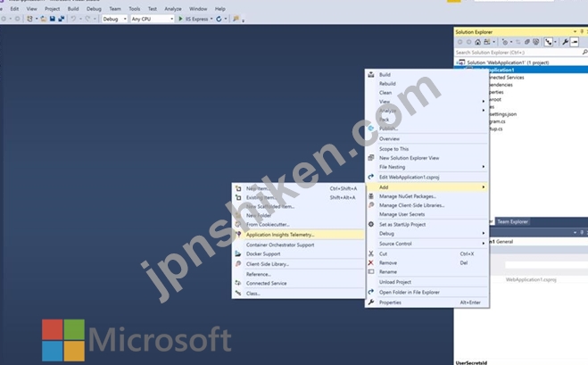Click the Home icon in Solution Explorer

pos(477,42)
